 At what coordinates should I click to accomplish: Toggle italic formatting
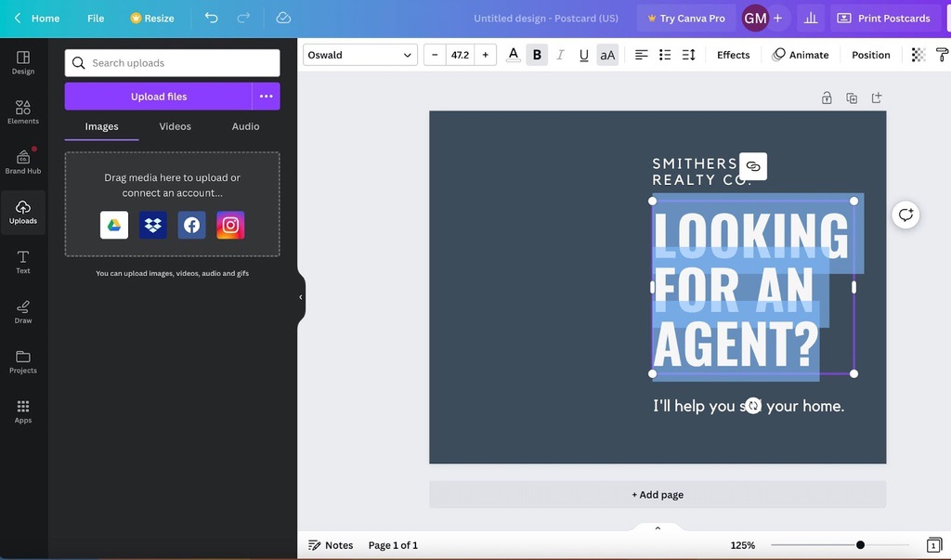[x=560, y=55]
